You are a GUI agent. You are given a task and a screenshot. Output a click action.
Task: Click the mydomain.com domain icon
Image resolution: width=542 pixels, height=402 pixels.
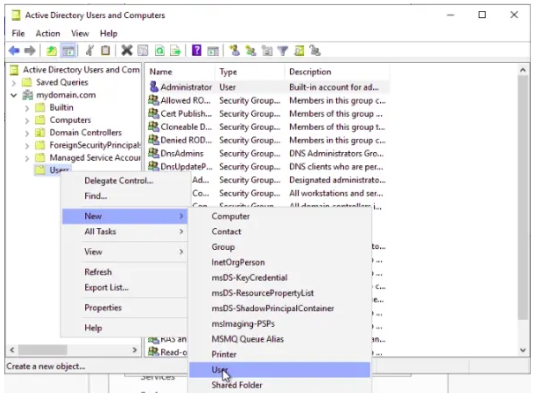pos(28,95)
